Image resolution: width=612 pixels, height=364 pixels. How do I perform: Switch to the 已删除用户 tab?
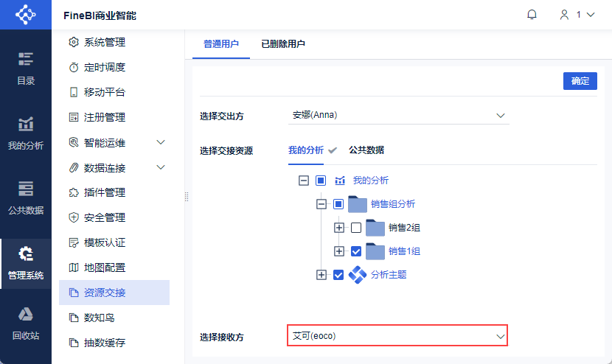point(283,44)
